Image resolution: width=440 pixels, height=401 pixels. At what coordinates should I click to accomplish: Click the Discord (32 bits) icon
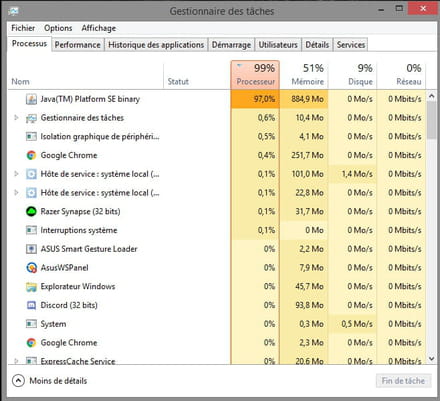pyautogui.click(x=31, y=305)
